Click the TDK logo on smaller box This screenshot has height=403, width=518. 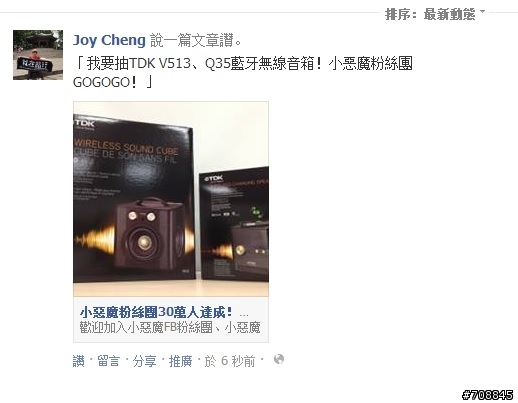[x=213, y=179]
